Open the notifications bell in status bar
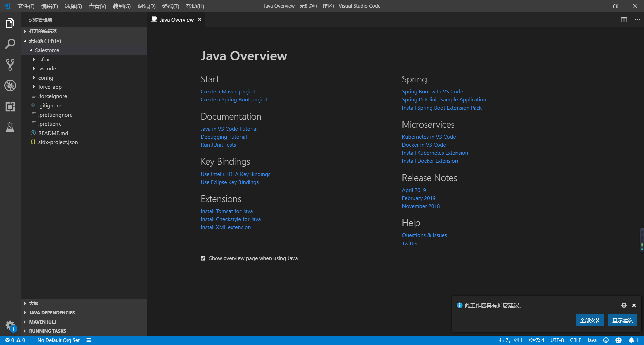Image resolution: width=644 pixels, height=345 pixels. [633, 340]
